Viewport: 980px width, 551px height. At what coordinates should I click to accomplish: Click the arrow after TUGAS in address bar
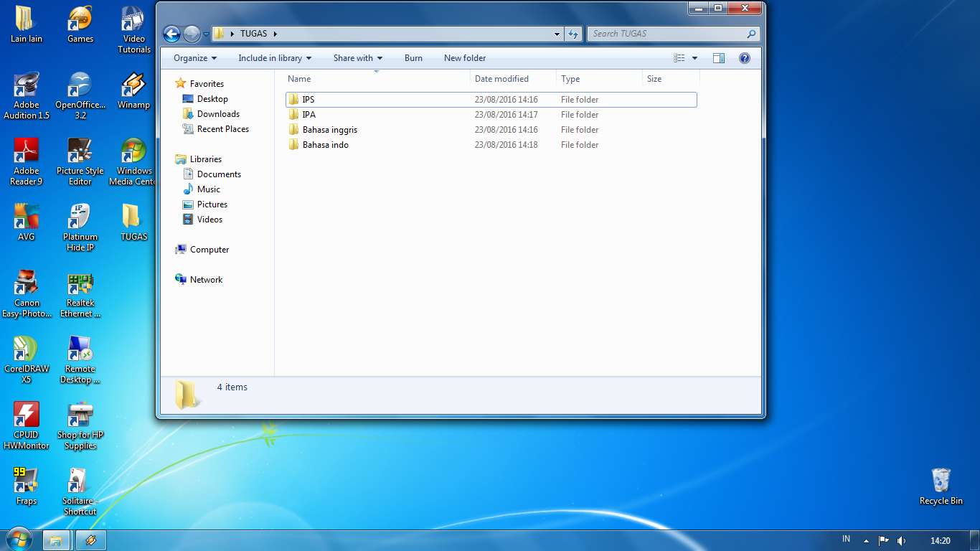275,34
